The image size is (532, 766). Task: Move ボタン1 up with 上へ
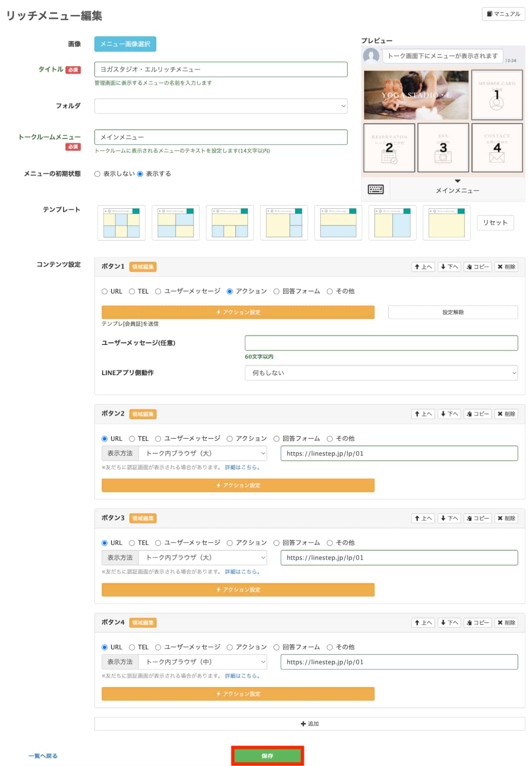point(423,267)
